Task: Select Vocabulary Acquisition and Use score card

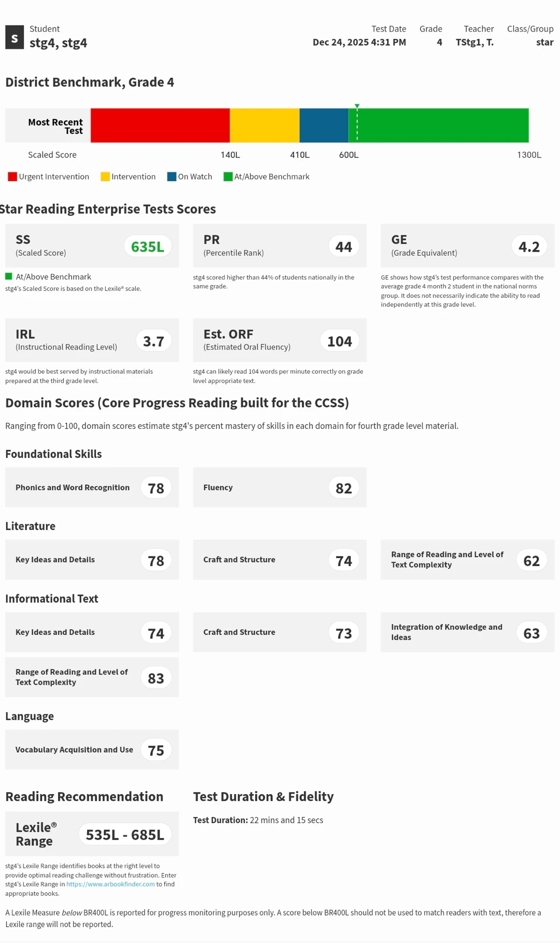Action: click(x=92, y=750)
